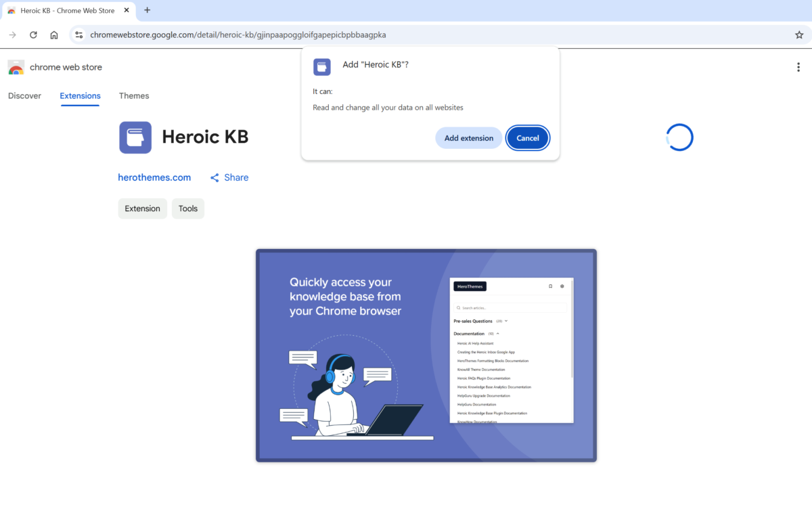The height and width of the screenshot is (507, 812).
Task: Open a new browser tab
Action: [x=147, y=10]
